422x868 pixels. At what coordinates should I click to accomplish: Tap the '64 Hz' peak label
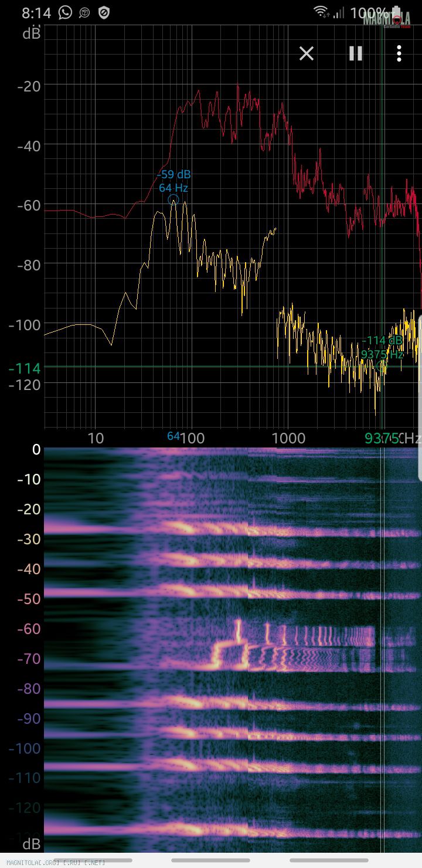tap(173, 188)
